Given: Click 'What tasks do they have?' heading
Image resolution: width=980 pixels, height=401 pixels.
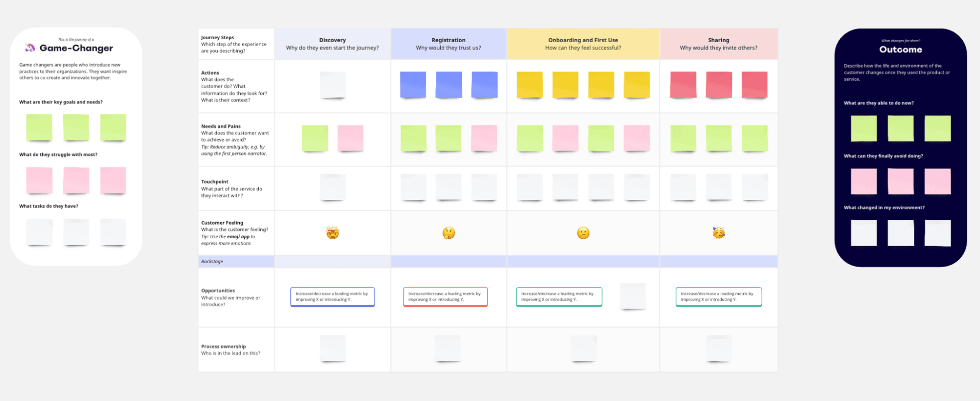Looking at the screenshot, I should (49, 206).
